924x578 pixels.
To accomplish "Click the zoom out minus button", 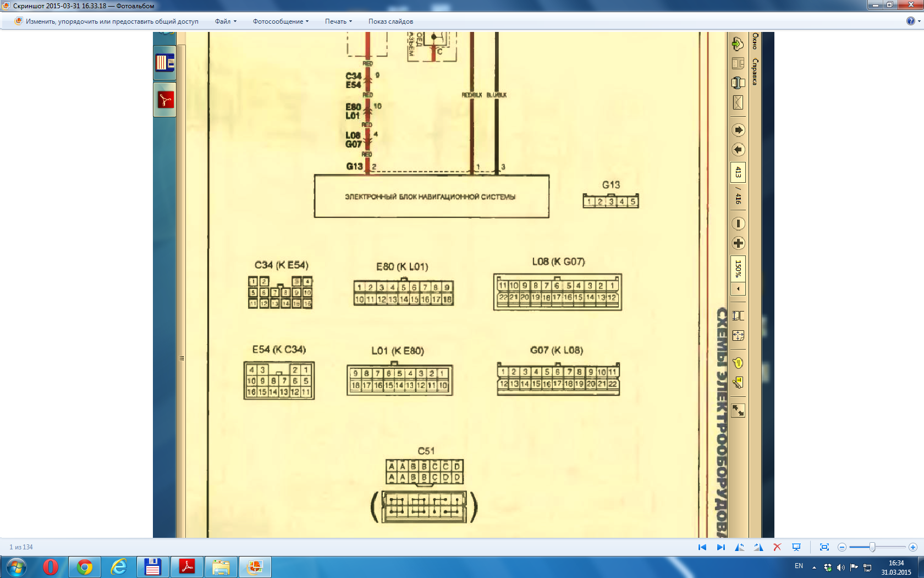I will (842, 547).
